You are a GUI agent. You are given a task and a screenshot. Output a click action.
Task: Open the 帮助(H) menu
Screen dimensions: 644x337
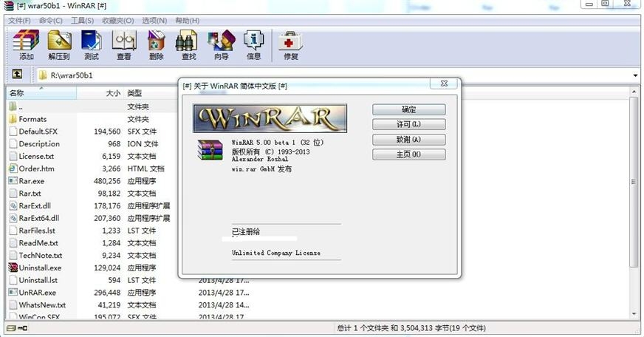point(188,21)
